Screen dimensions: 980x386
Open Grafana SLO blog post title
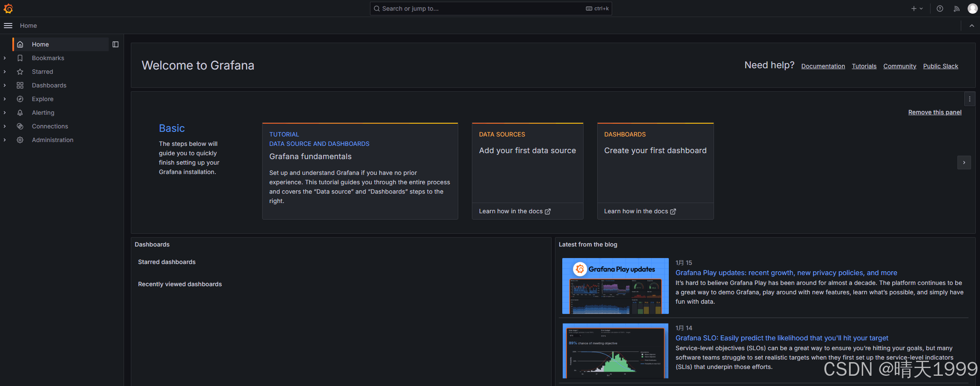tap(782, 338)
